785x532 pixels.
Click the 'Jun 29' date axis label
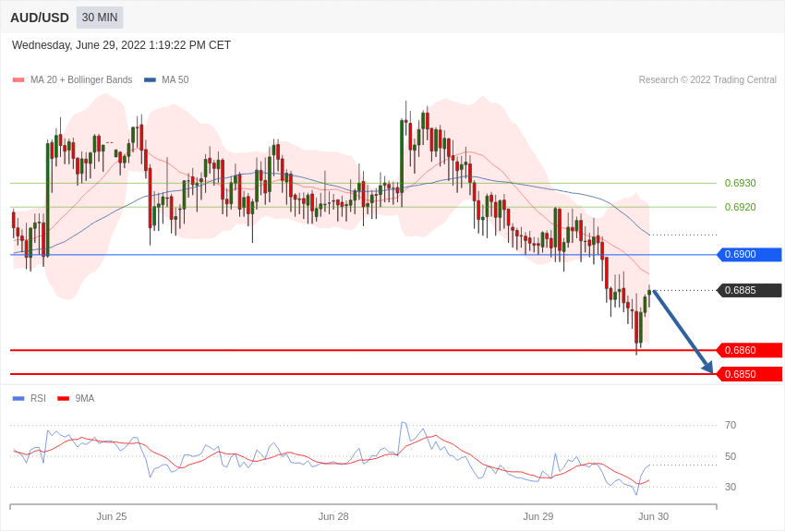point(538,516)
